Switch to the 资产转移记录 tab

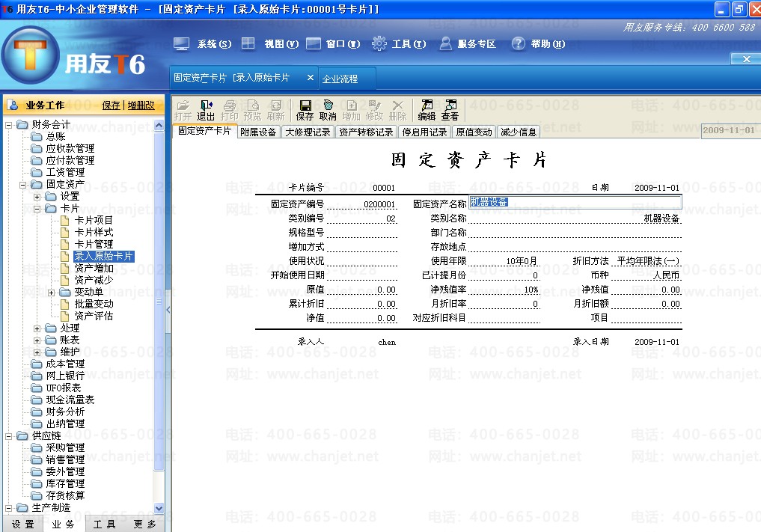[366, 132]
